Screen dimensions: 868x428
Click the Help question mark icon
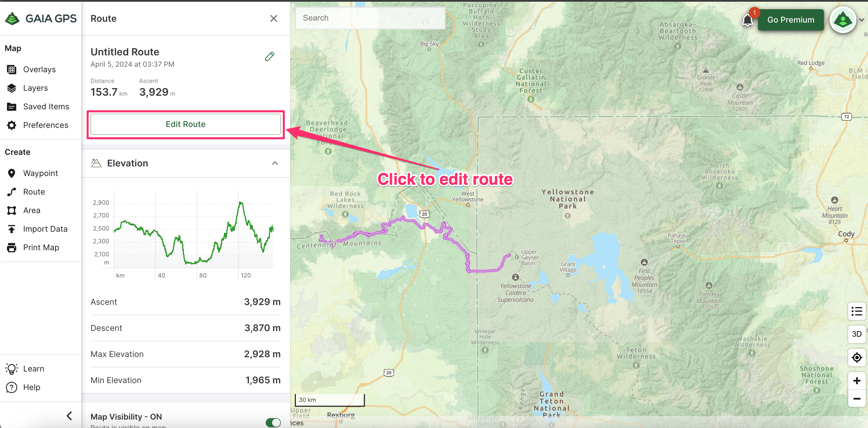click(11, 387)
